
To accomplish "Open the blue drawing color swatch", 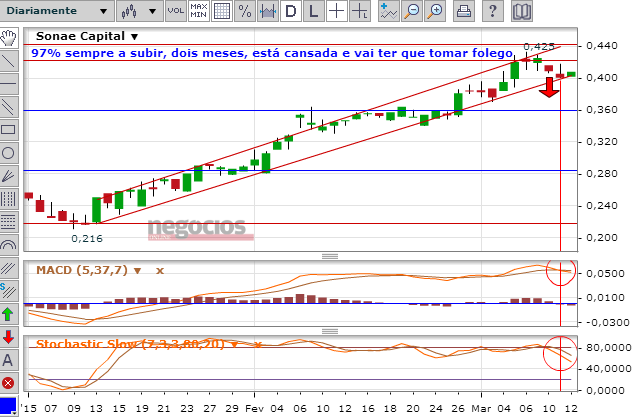I will click(x=8, y=406).
